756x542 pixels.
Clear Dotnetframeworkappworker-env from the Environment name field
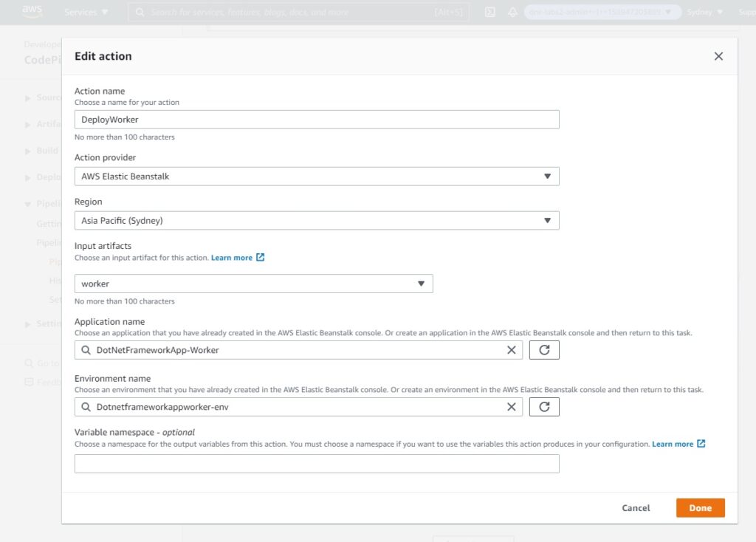click(512, 406)
